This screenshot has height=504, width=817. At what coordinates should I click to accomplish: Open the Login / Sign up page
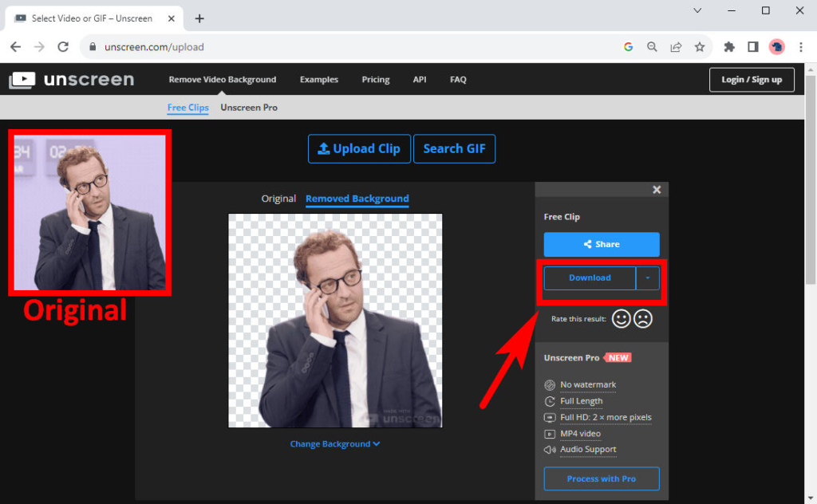coord(751,79)
